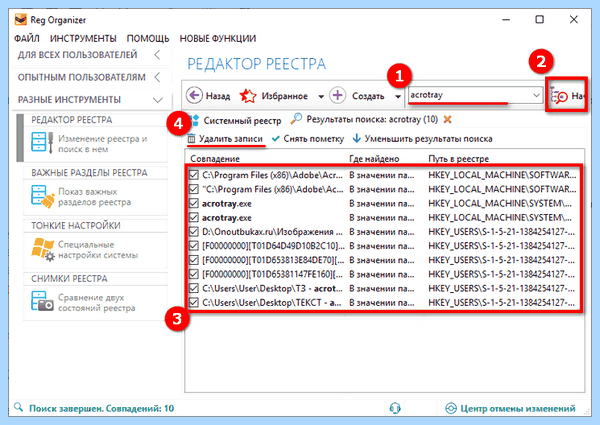Click the Результаты поиска tab magnifier icon
This screenshot has width=600, height=425.
[x=296, y=119]
